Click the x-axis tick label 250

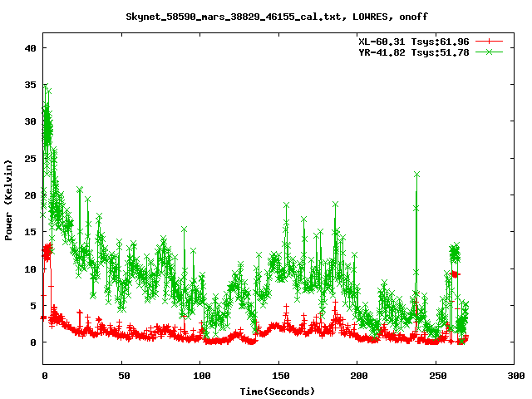(x=438, y=376)
